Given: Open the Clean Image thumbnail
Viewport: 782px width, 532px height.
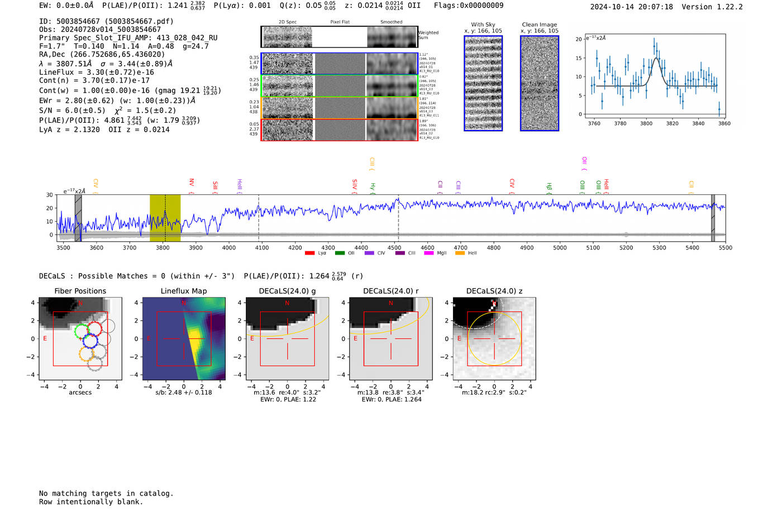Looking at the screenshot, I should coord(540,83).
